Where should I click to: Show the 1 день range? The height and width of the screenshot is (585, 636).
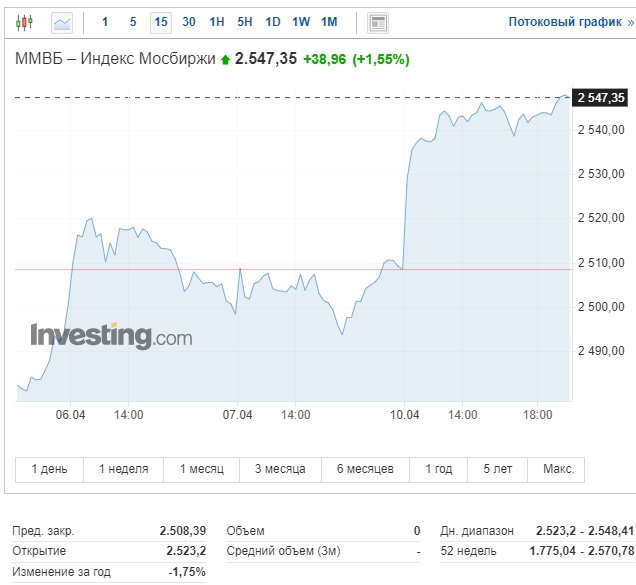point(50,469)
